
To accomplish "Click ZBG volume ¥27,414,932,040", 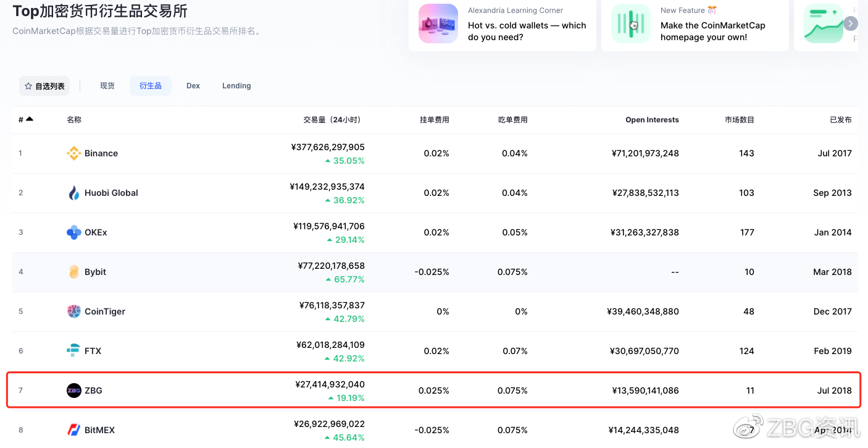I will click(x=330, y=384).
